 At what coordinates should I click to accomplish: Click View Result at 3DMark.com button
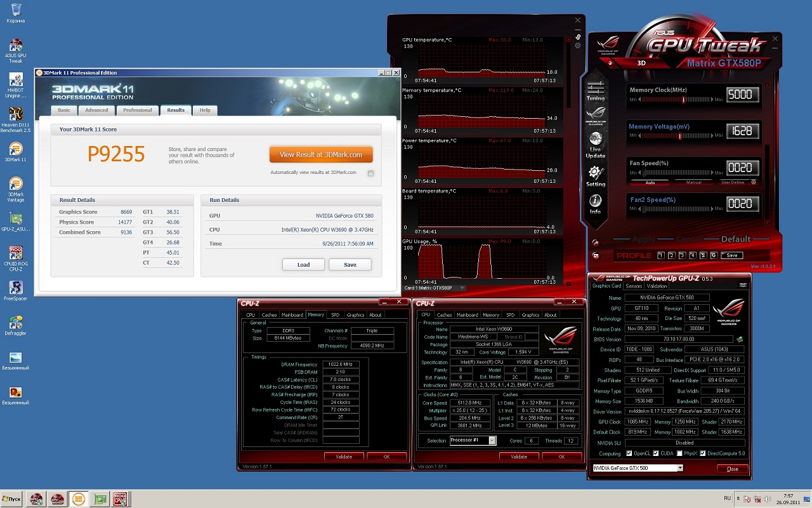click(321, 154)
